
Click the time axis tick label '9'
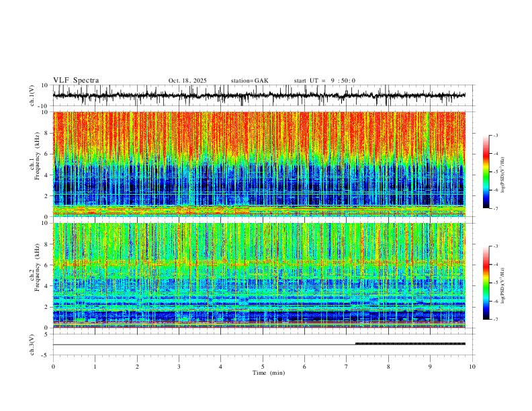pyautogui.click(x=430, y=367)
